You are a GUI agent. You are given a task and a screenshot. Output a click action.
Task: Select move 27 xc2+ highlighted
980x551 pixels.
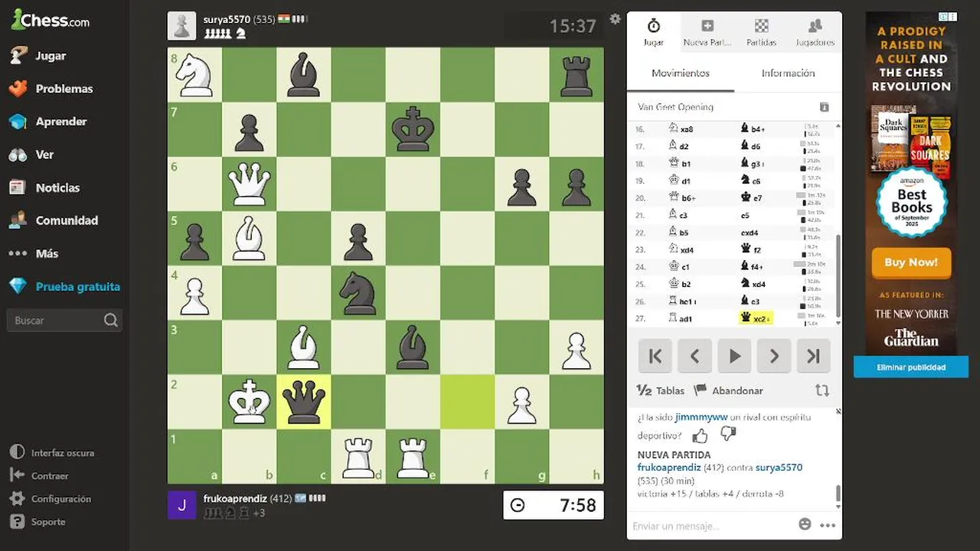756,318
